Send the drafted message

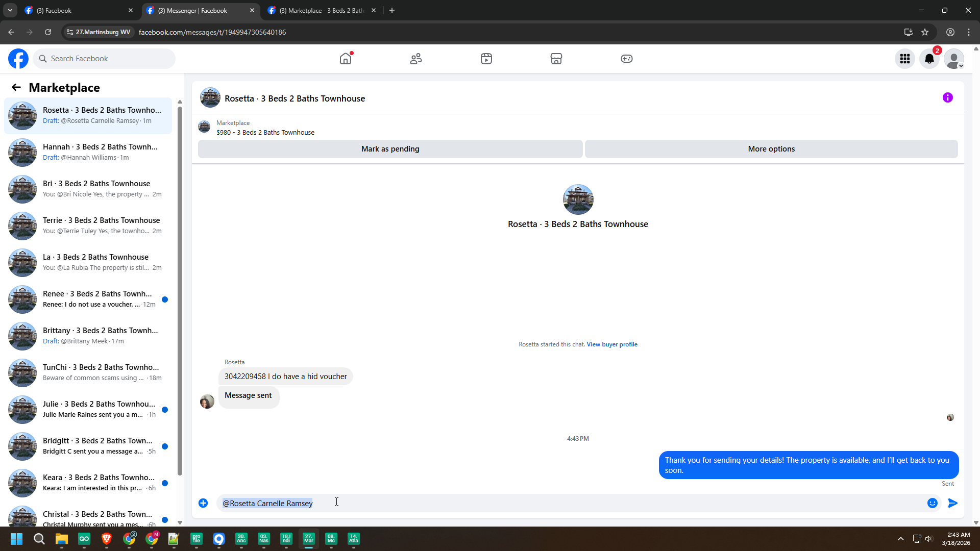[x=953, y=503]
